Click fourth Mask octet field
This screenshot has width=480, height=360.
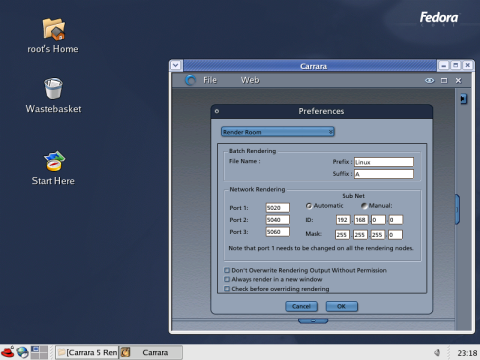[395, 235]
